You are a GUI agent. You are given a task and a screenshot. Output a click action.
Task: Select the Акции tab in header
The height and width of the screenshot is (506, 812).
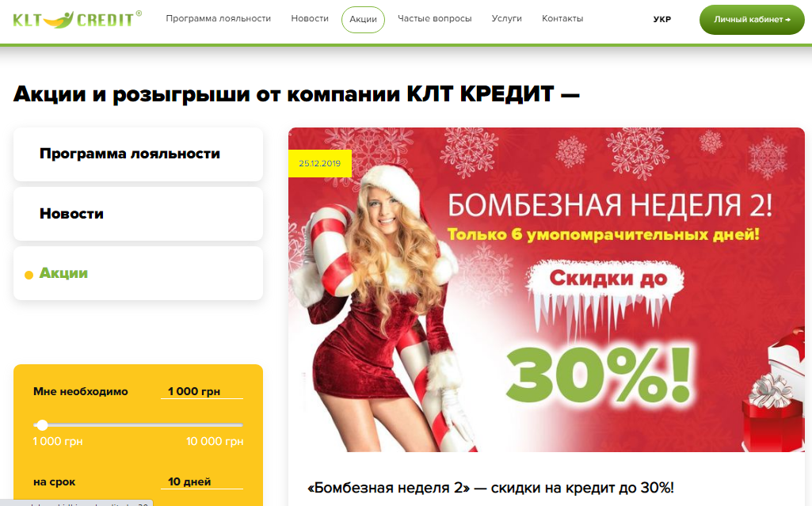click(x=363, y=19)
